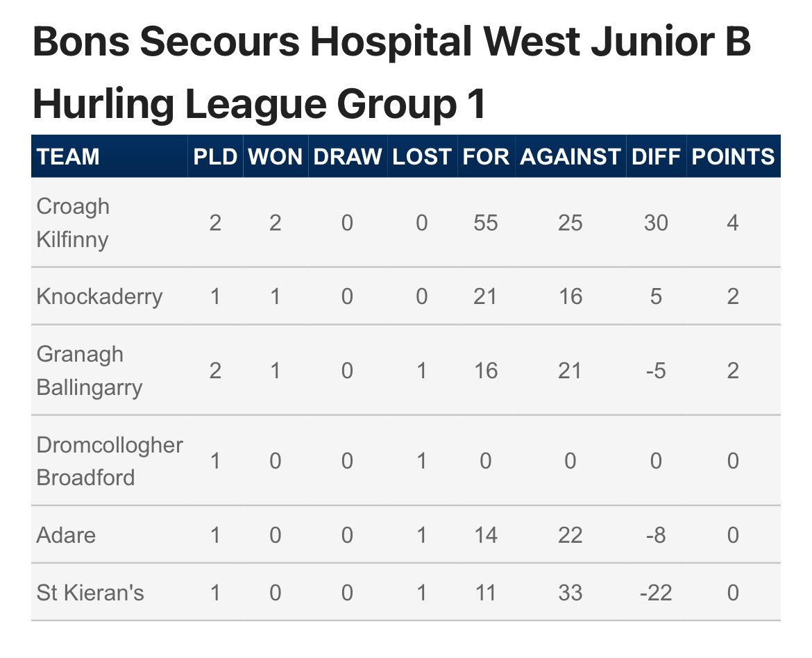This screenshot has width=812, height=658.
Task: Select the DRAW column header
Action: pos(348,156)
